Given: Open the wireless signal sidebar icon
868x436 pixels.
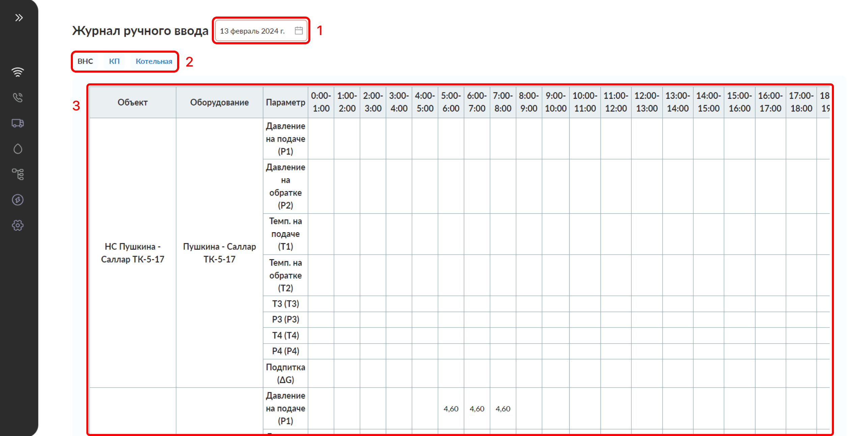Looking at the screenshot, I should [18, 72].
